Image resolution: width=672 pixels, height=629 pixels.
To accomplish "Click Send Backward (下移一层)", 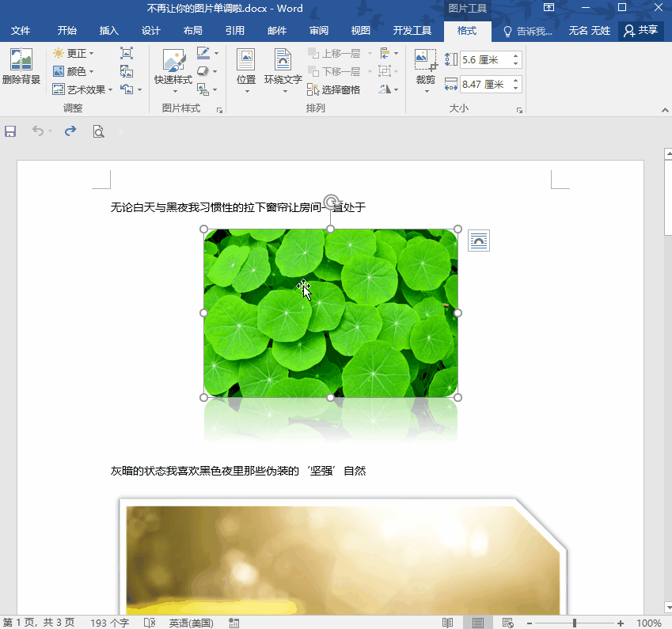I will pyautogui.click(x=335, y=71).
